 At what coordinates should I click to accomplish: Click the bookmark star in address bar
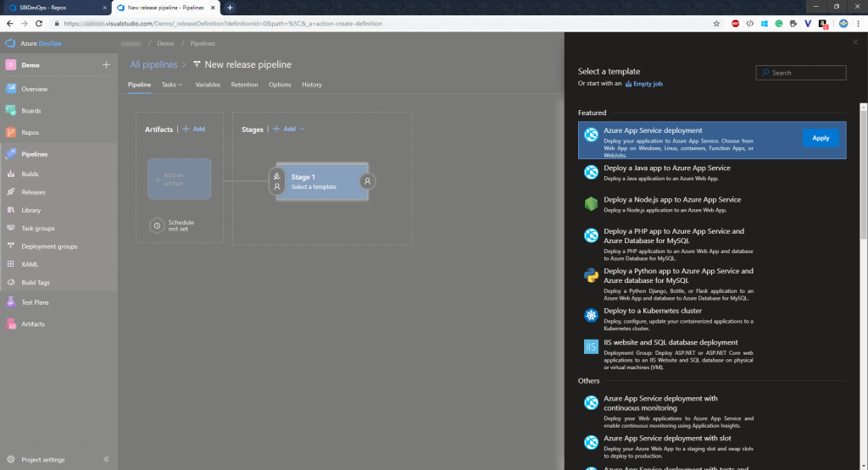(x=716, y=24)
